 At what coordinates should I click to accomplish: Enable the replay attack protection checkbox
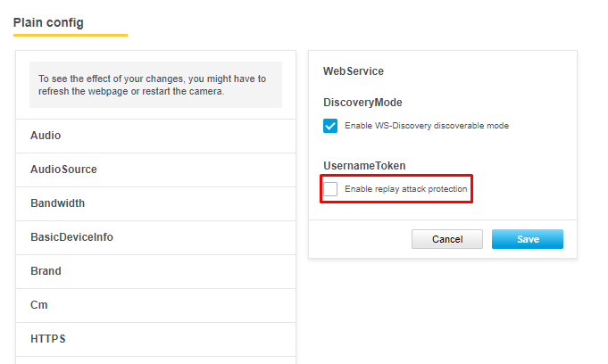pyautogui.click(x=330, y=189)
